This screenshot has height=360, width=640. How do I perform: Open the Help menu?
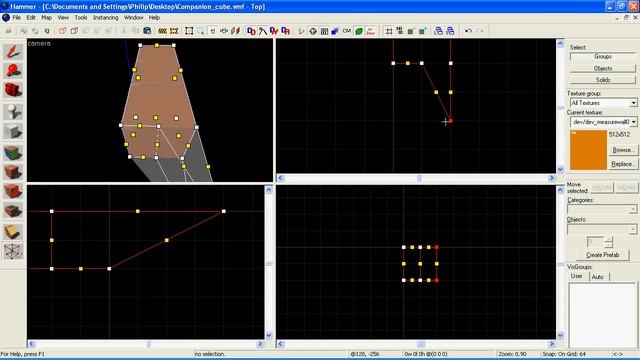point(154,18)
